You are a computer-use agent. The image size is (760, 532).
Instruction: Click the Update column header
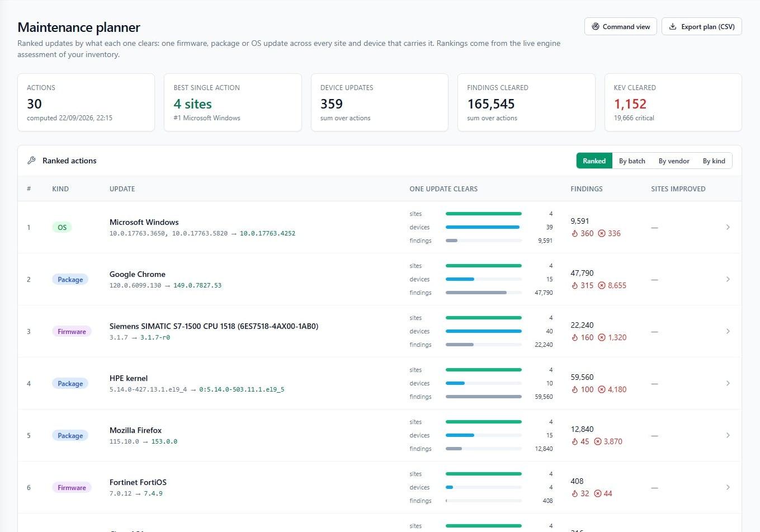(122, 189)
